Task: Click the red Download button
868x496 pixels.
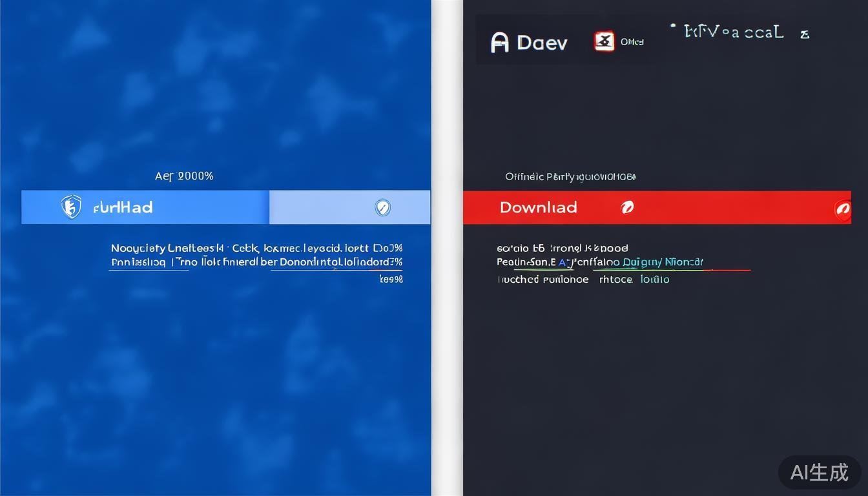Action: pyautogui.click(x=538, y=207)
